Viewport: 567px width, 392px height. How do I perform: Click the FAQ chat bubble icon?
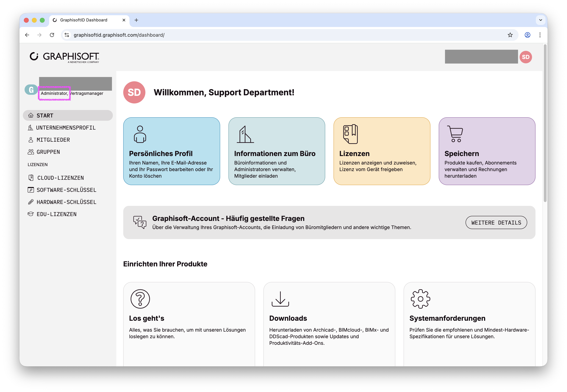click(x=140, y=222)
